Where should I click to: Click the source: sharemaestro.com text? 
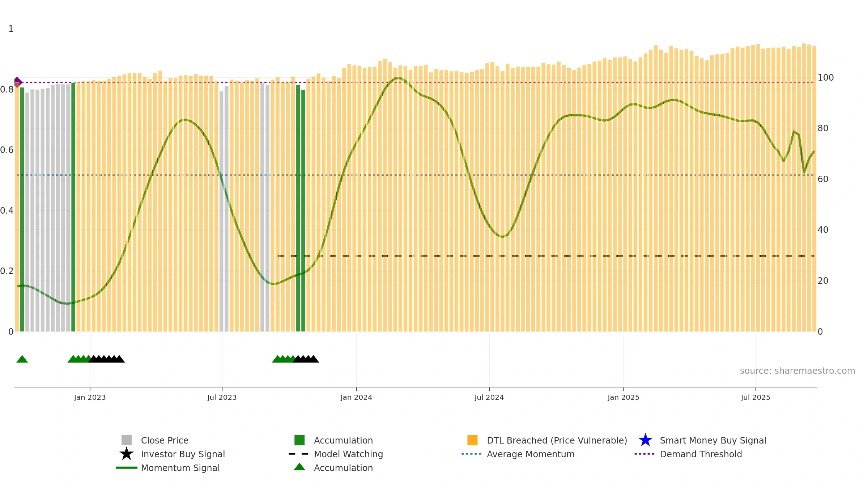(x=797, y=371)
